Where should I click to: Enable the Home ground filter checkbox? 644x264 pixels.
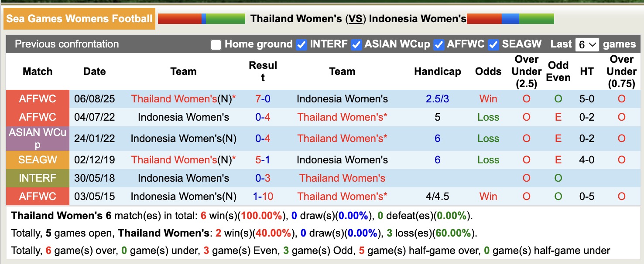coord(215,44)
